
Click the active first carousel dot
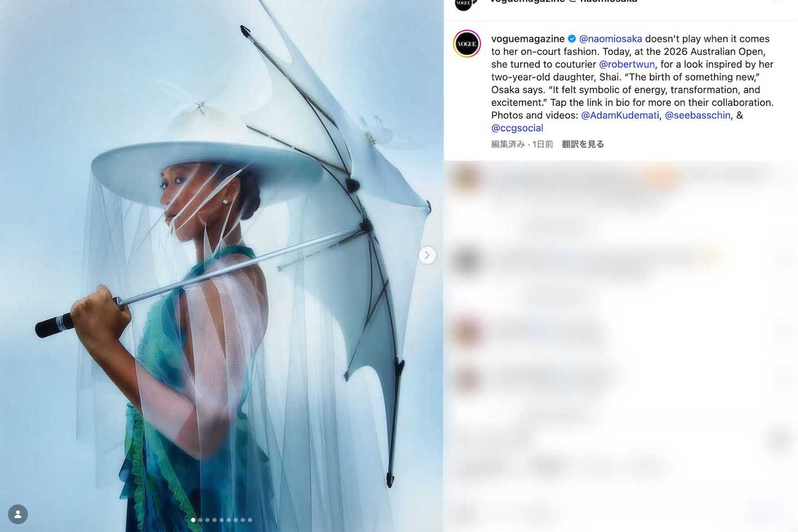pyautogui.click(x=193, y=520)
